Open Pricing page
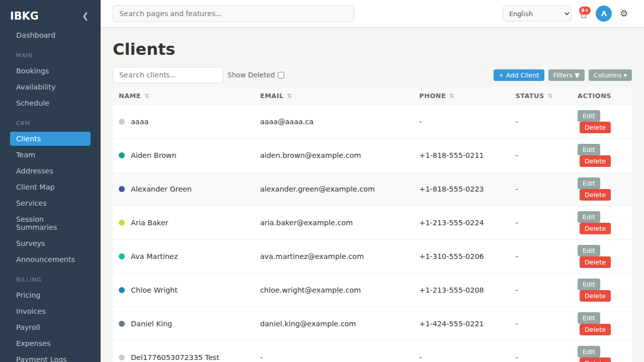This screenshot has width=644, height=362. click(x=50, y=295)
